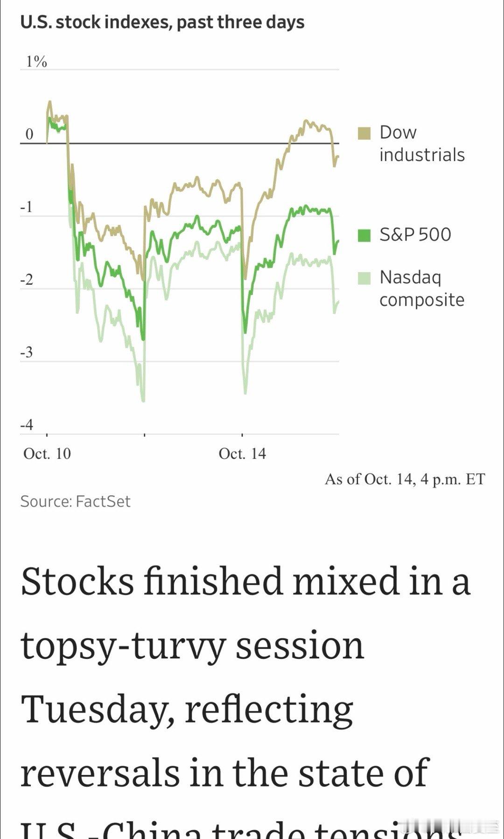The width and height of the screenshot is (504, 839).
Task: Select the "Nasdaq composite" legend label
Action: point(421,288)
